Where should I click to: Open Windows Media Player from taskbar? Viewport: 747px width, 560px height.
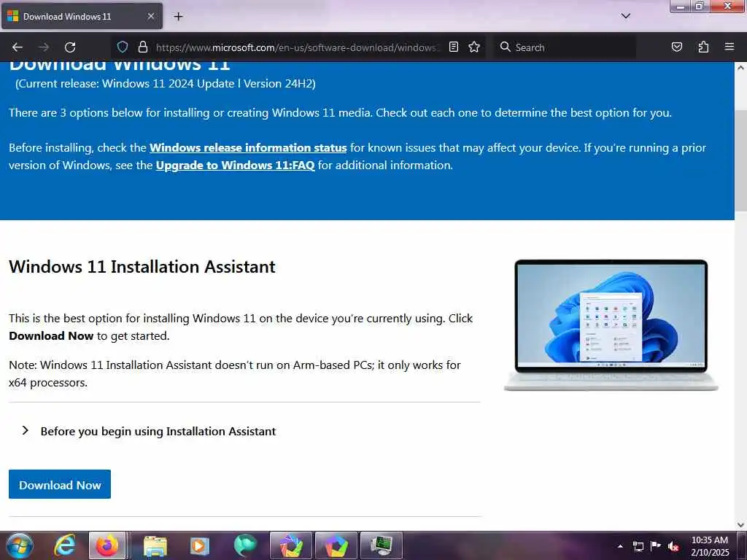200,545
